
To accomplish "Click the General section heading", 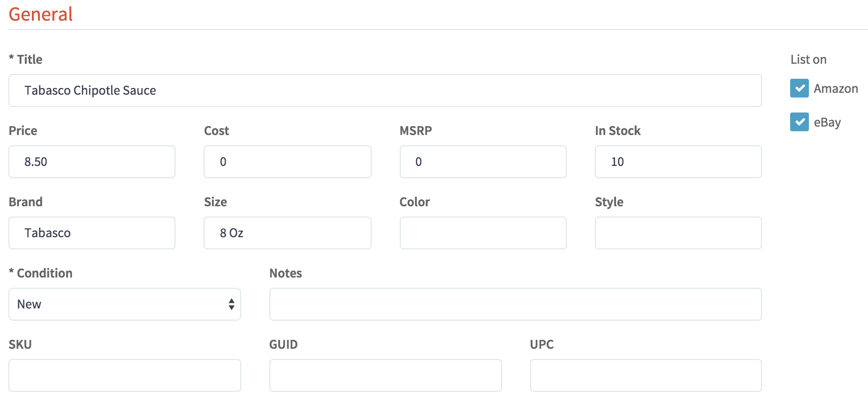I will pos(41,14).
